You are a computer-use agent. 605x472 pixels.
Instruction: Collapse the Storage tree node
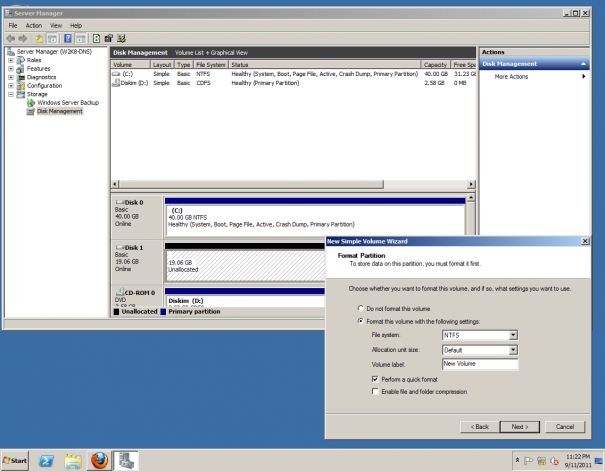tap(11, 94)
